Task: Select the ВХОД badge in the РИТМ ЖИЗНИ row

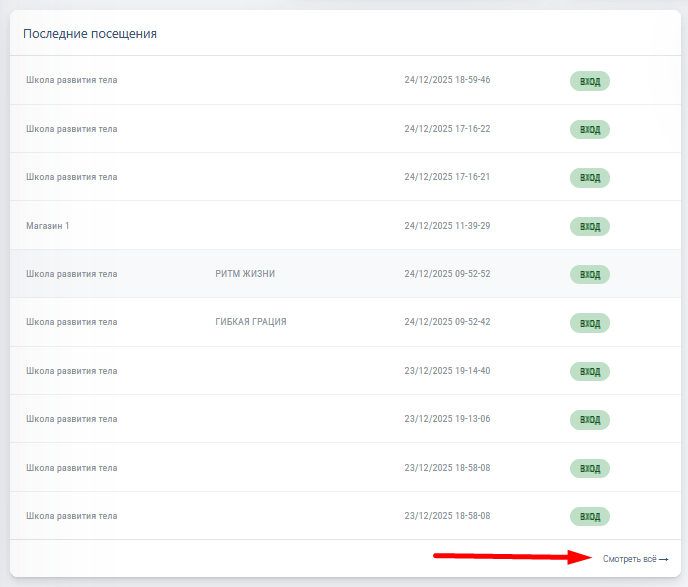Action: coord(590,274)
